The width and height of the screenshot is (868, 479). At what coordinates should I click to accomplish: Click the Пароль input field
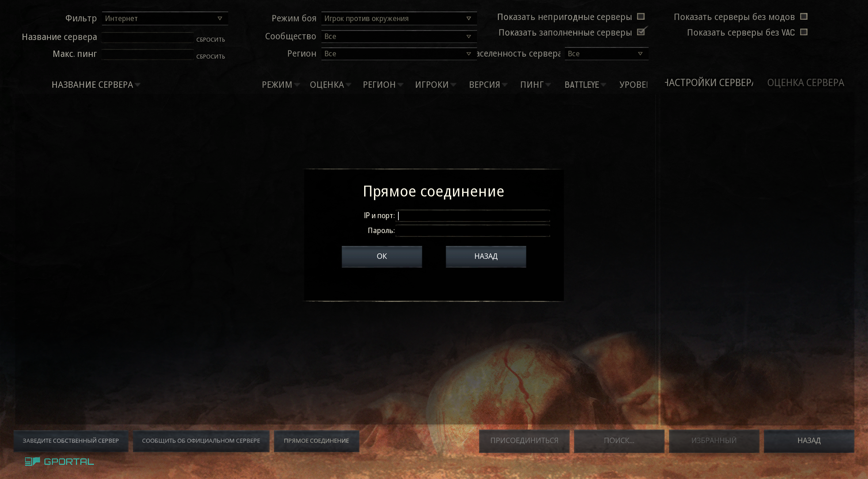click(473, 231)
